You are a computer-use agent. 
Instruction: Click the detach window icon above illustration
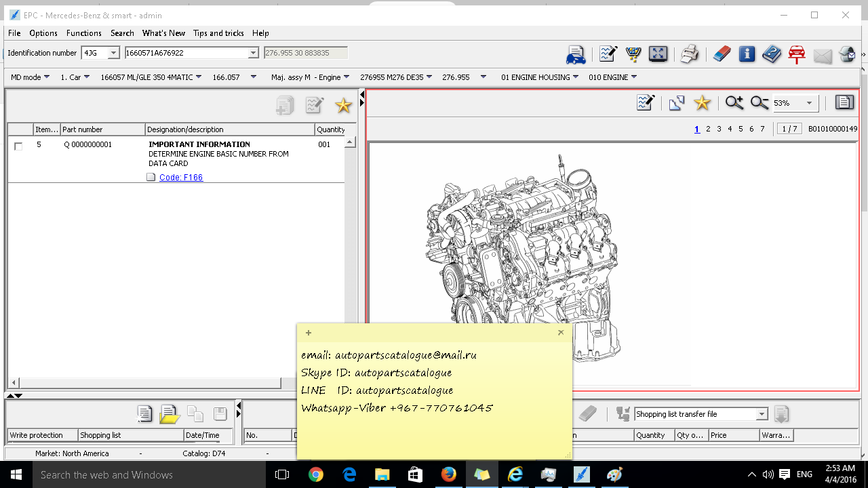coord(676,103)
